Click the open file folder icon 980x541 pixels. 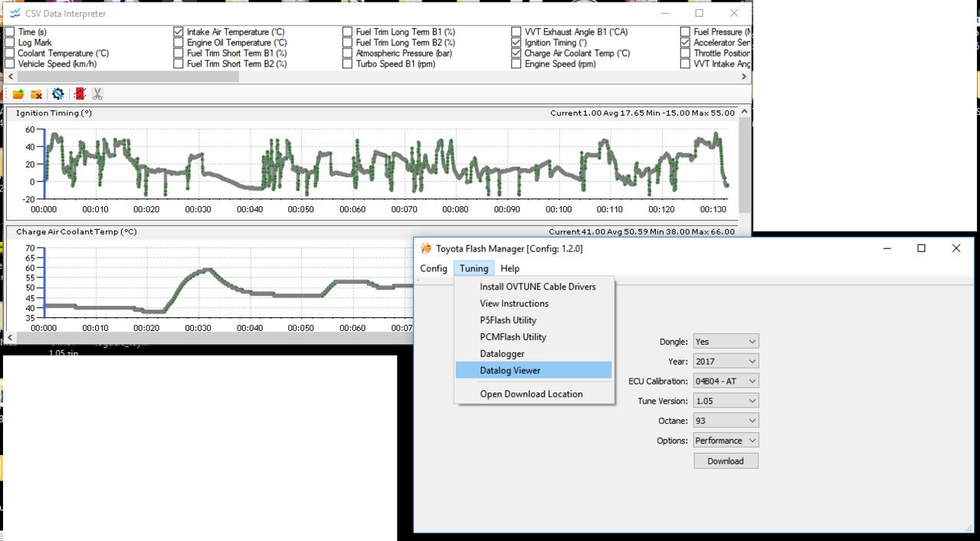18,94
